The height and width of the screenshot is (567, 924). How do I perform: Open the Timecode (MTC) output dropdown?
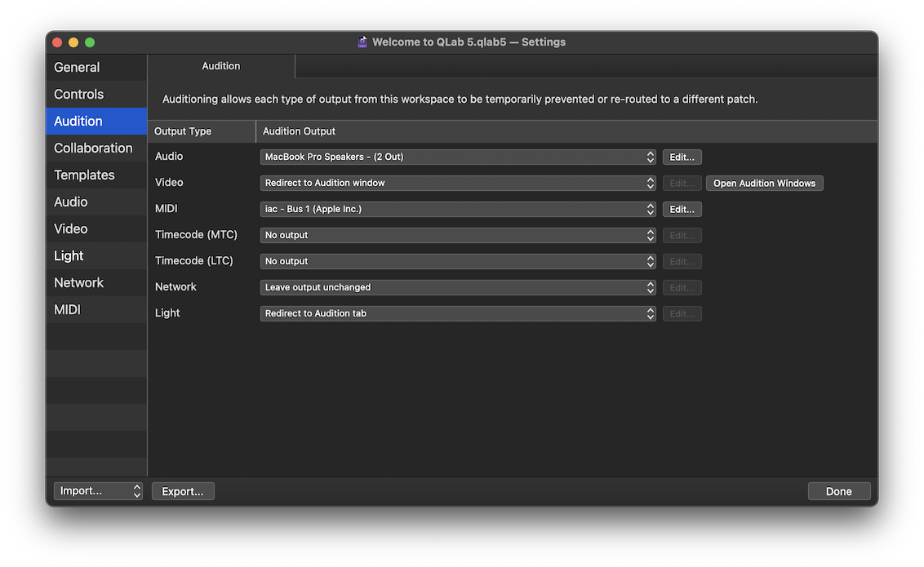tap(457, 235)
